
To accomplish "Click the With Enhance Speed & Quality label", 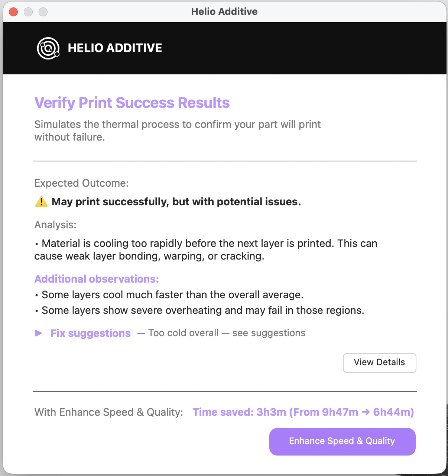I will [x=108, y=412].
